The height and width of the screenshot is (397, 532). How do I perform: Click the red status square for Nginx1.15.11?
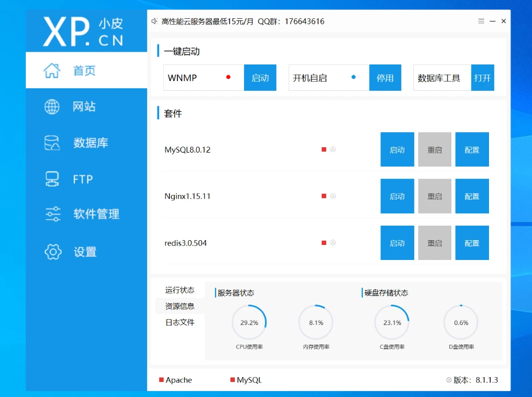[324, 196]
